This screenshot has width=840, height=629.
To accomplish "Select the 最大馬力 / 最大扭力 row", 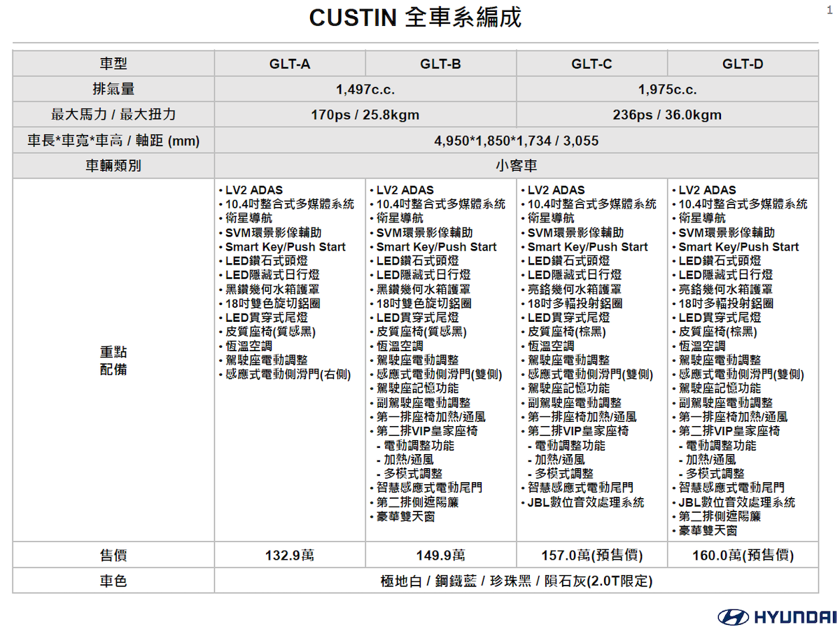I will [112, 114].
